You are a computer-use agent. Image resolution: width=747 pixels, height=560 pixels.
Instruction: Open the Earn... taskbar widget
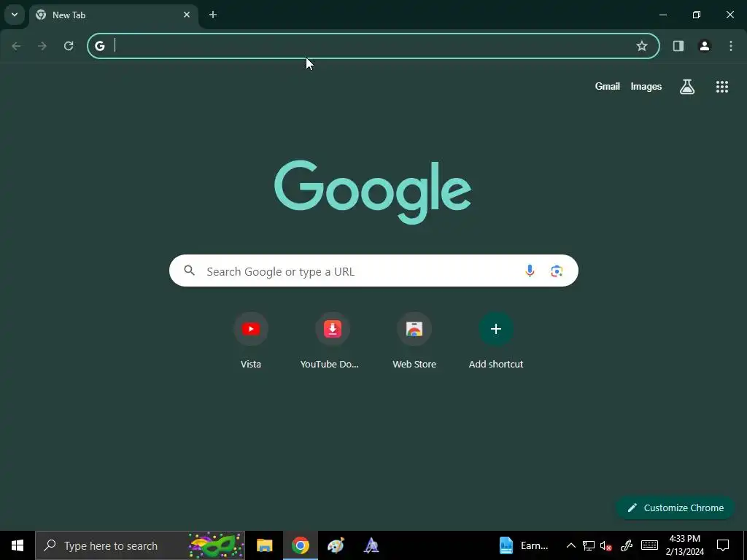pyautogui.click(x=525, y=545)
